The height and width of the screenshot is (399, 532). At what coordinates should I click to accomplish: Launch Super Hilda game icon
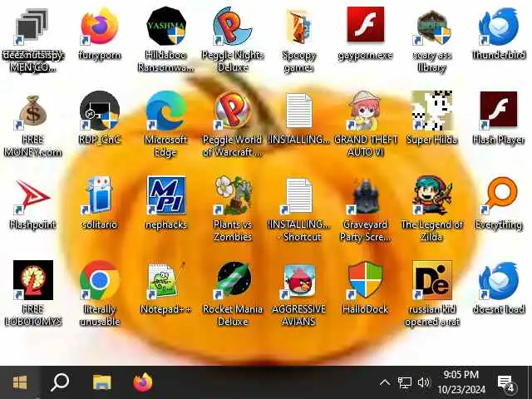[x=432, y=111]
